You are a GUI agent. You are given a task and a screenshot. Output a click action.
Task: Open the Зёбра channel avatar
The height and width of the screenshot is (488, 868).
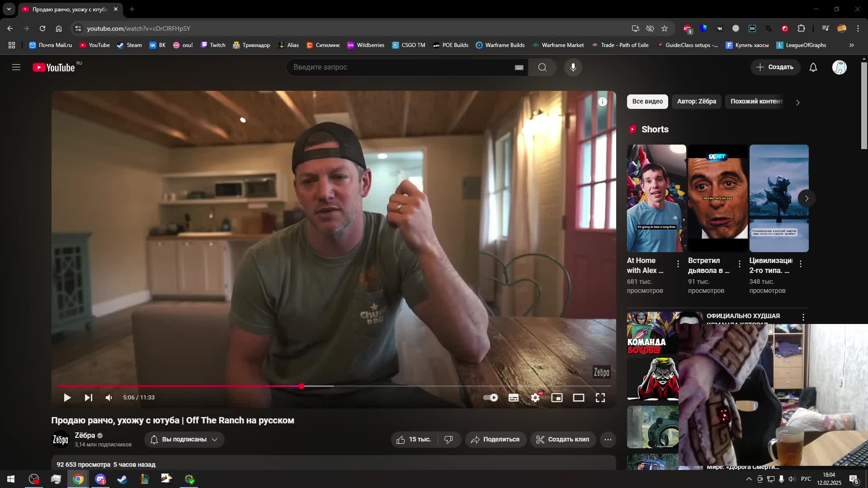(x=61, y=440)
